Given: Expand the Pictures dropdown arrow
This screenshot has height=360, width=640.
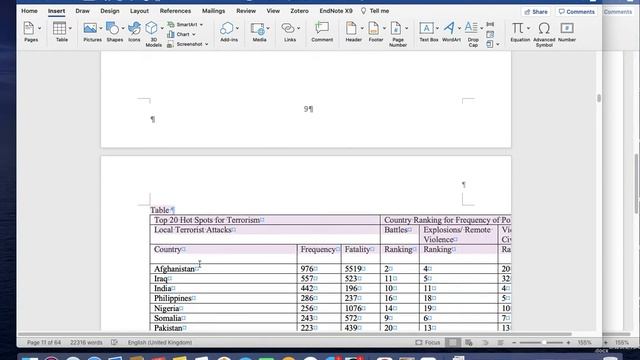Looking at the screenshot, I should pyautogui.click(x=101, y=29).
